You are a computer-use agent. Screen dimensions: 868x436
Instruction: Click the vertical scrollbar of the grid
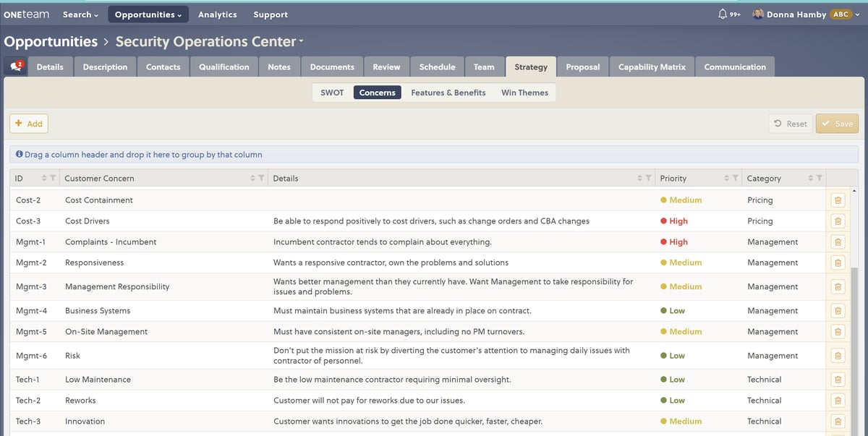[x=855, y=325]
